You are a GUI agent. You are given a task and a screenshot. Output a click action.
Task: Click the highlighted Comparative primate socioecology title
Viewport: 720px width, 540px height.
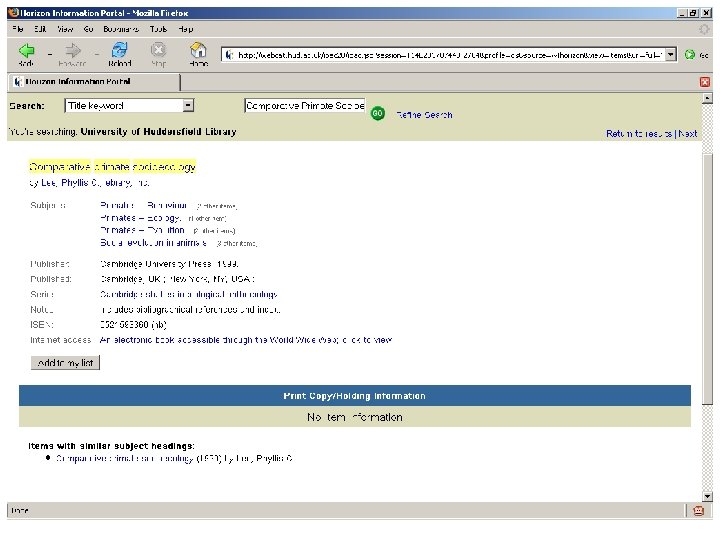(112, 167)
